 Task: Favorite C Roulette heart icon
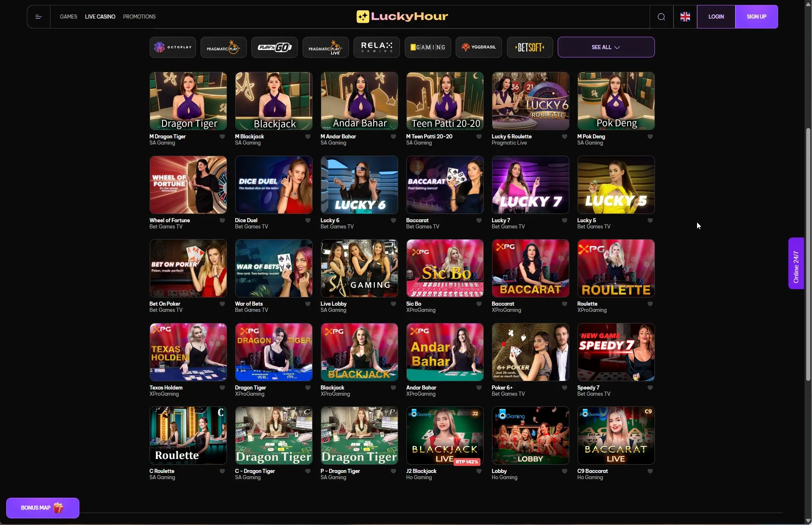[x=222, y=471]
